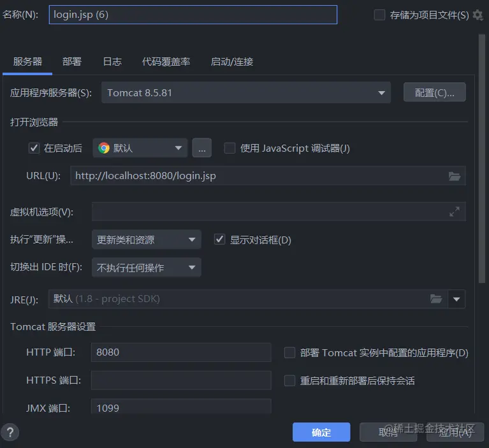
Task: Open the 应用程序服务器 Tomcat 8.5.81 dropdown
Action: 245,92
